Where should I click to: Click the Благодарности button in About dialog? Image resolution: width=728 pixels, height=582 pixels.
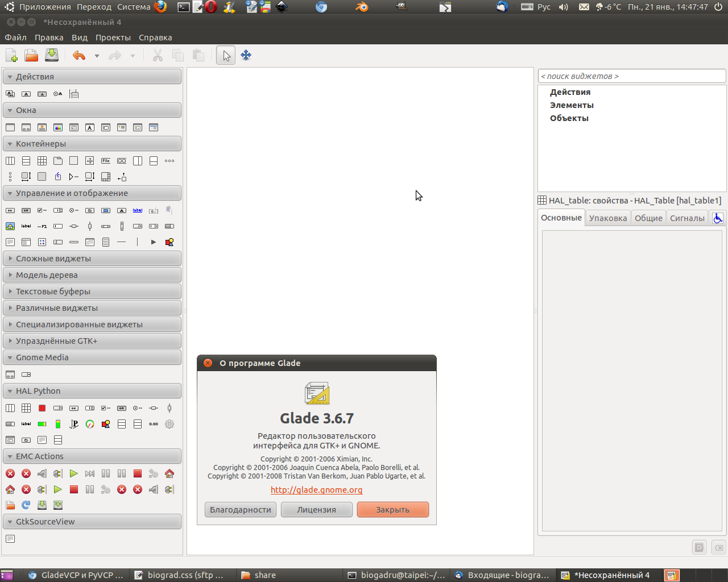coord(241,510)
